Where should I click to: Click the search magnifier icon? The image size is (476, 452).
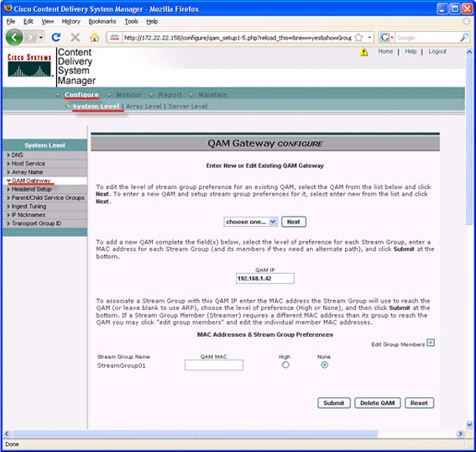point(464,37)
